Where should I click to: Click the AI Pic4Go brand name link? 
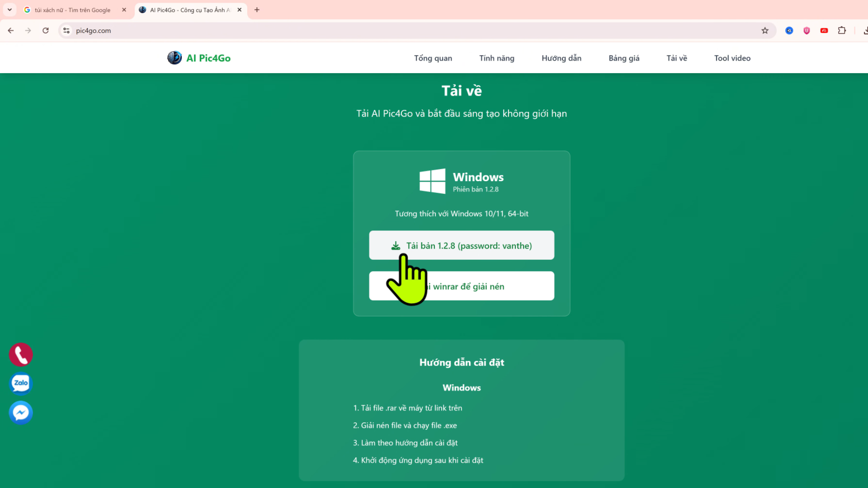208,58
